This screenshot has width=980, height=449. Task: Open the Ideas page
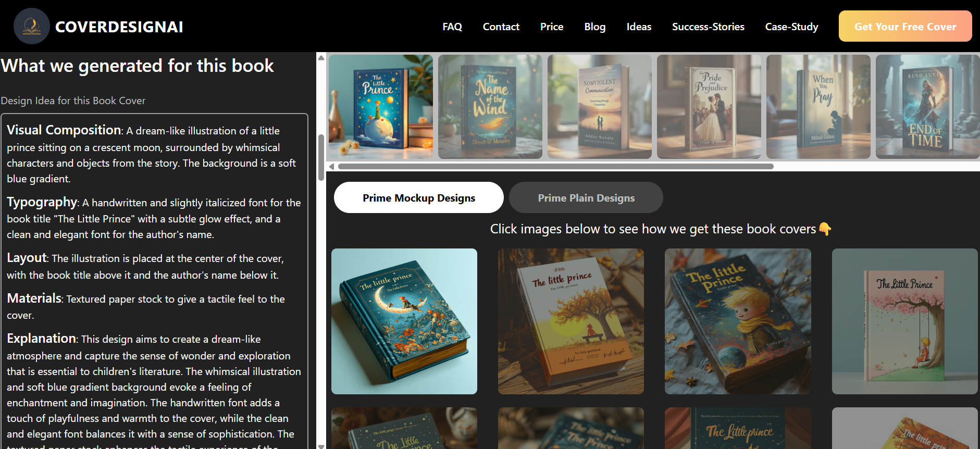[639, 27]
